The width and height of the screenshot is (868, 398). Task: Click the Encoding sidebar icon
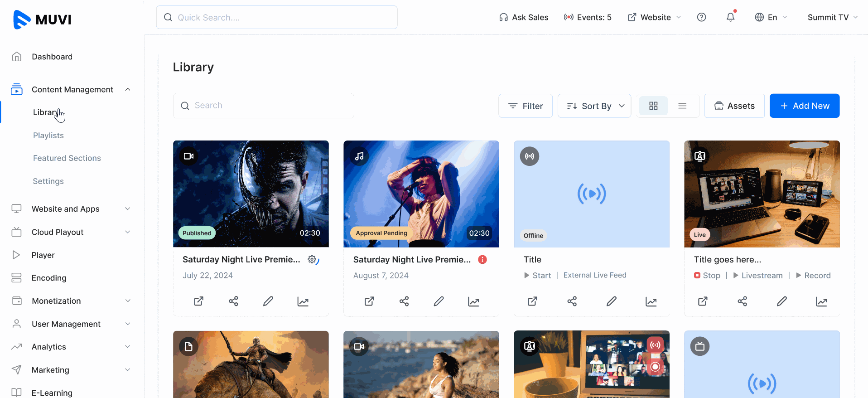point(17,278)
